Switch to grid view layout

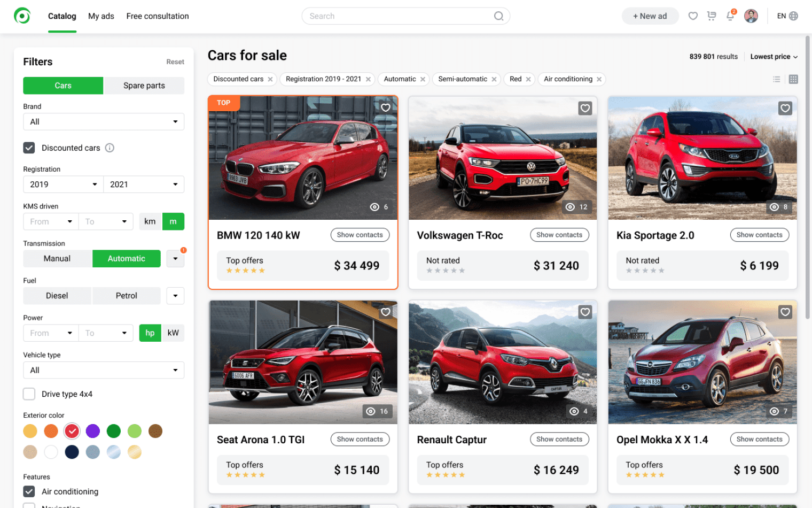pyautogui.click(x=793, y=79)
